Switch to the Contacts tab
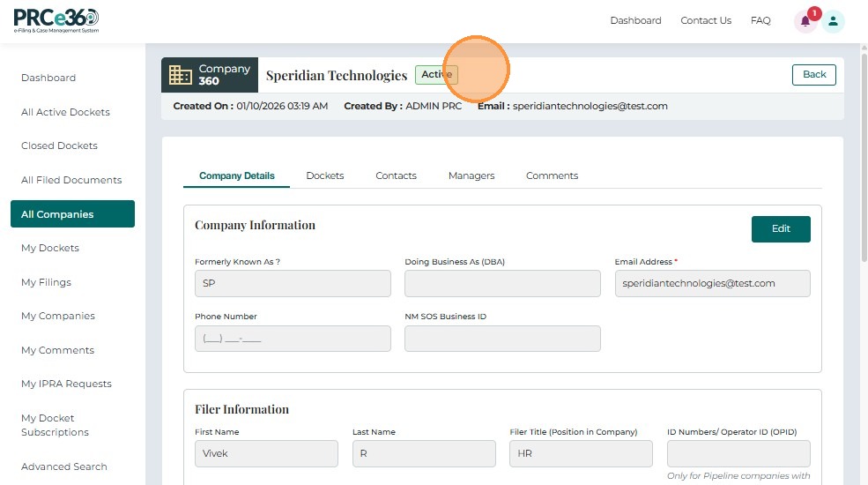 [x=396, y=175]
